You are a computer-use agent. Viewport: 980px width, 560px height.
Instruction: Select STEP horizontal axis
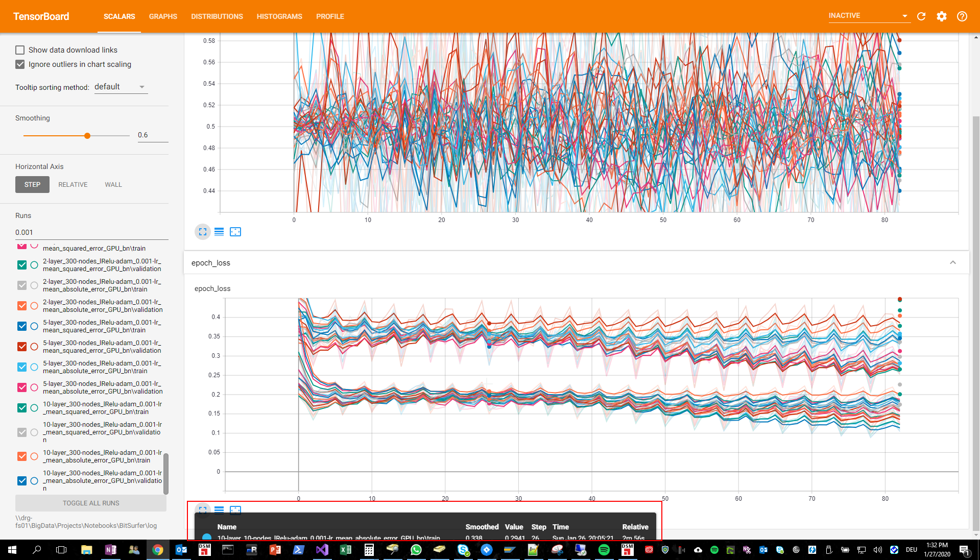pos(32,185)
